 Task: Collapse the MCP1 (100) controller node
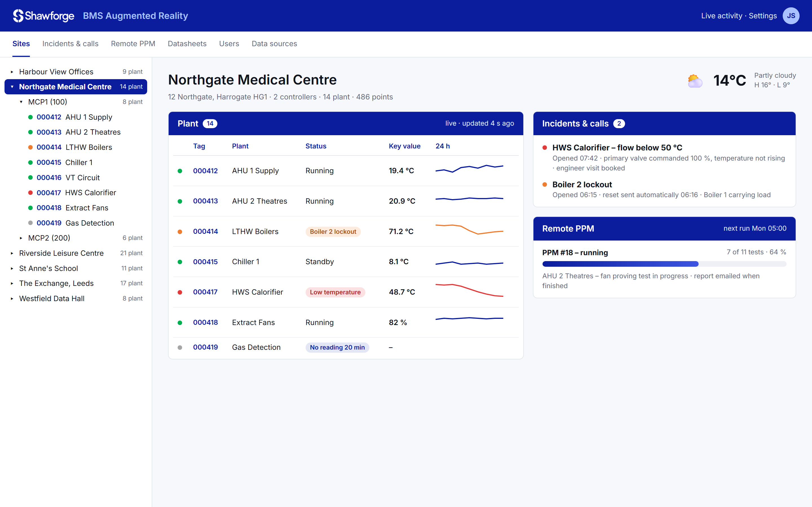tap(21, 102)
